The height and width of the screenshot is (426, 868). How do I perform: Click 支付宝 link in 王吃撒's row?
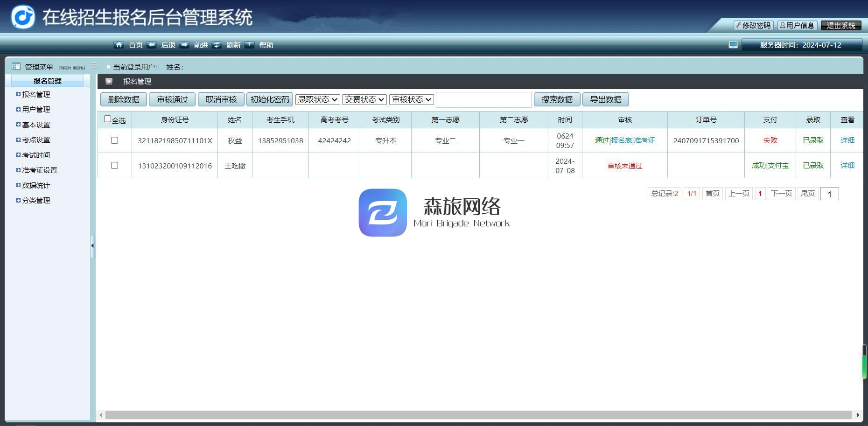point(778,166)
